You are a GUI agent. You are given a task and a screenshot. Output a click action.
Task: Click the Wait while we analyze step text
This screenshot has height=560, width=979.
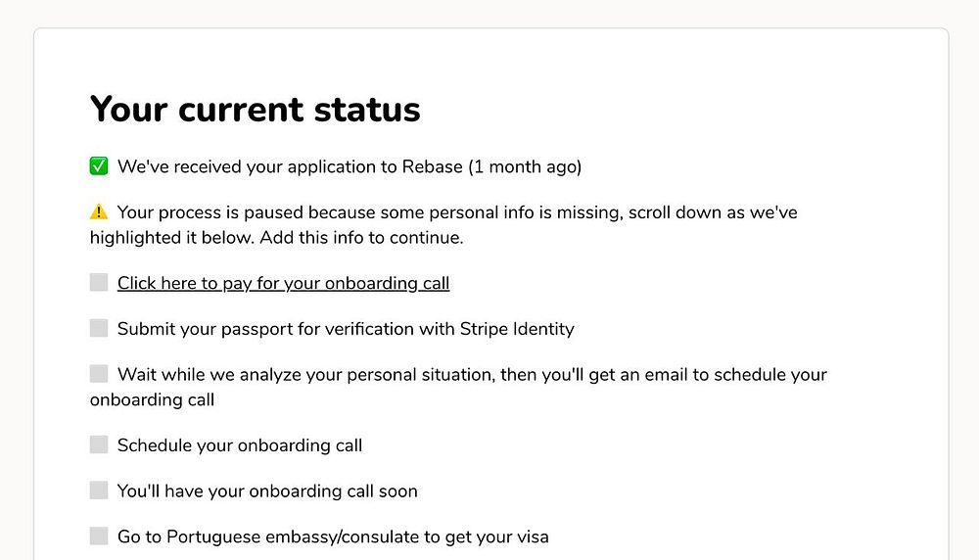click(458, 387)
